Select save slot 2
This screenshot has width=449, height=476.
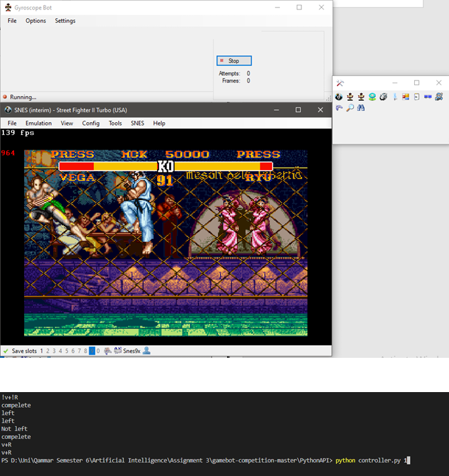click(x=48, y=351)
